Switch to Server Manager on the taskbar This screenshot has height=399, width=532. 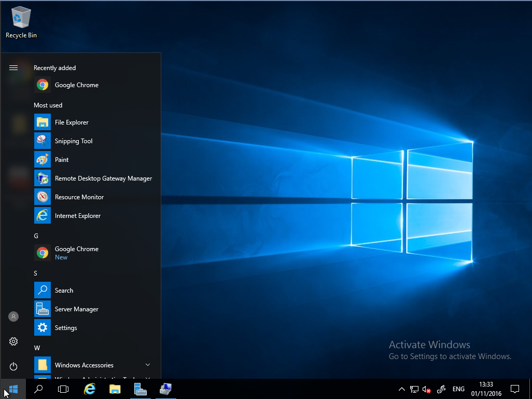(140, 389)
